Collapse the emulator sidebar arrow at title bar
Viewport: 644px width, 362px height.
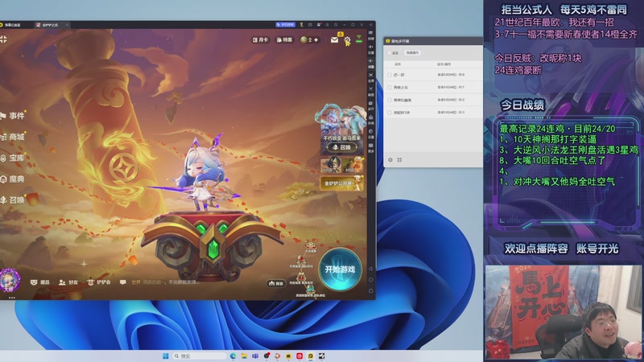click(x=371, y=25)
